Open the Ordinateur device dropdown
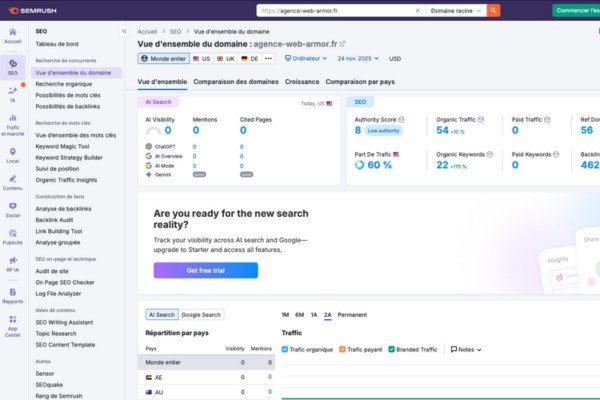 coord(306,59)
